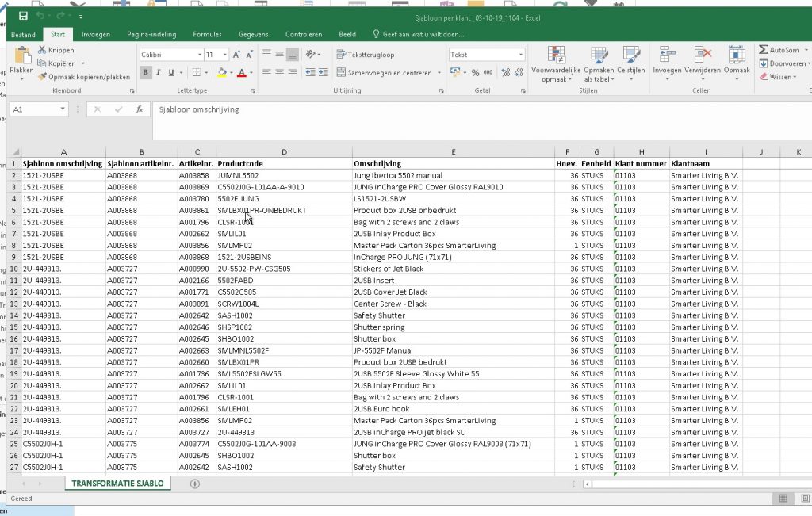Click the Plakken paste clipboard icon
Viewport: 812px width, 516px height.
pos(21,56)
